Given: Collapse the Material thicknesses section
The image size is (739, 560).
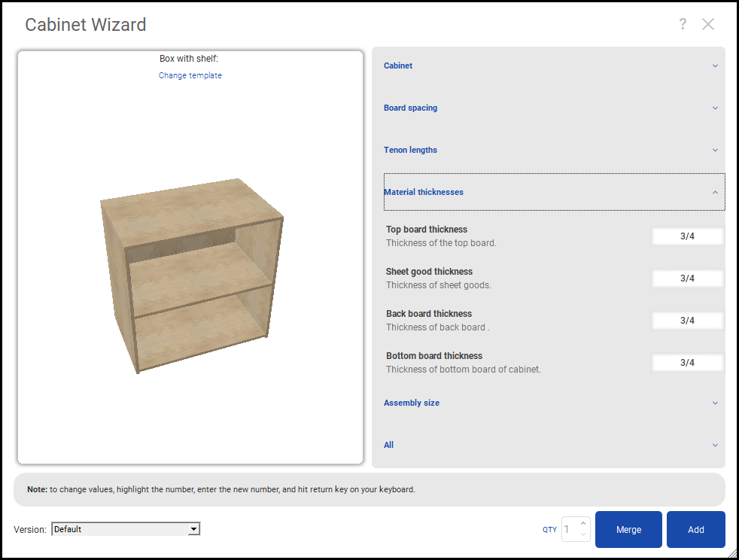Looking at the screenshot, I should point(554,192).
